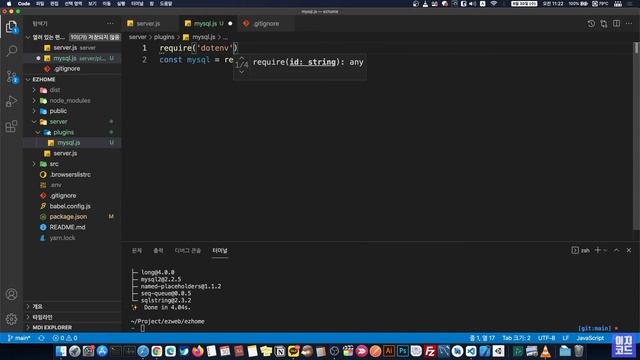
Task: Click the server breadcrumb segment
Action: pyautogui.click(x=138, y=37)
